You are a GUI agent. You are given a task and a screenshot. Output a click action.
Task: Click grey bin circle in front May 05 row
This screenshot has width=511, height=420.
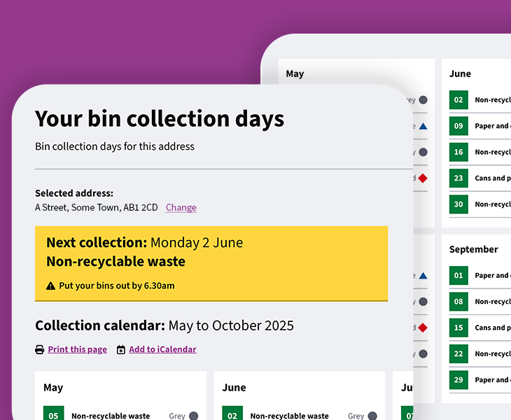pyautogui.click(x=194, y=416)
